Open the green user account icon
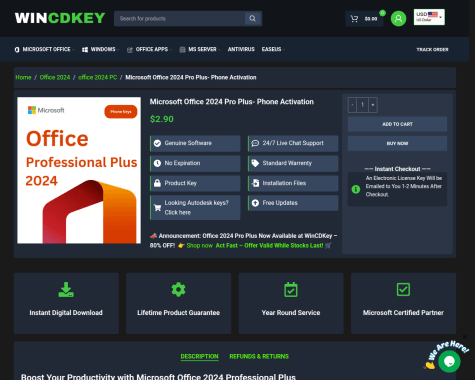 (398, 18)
